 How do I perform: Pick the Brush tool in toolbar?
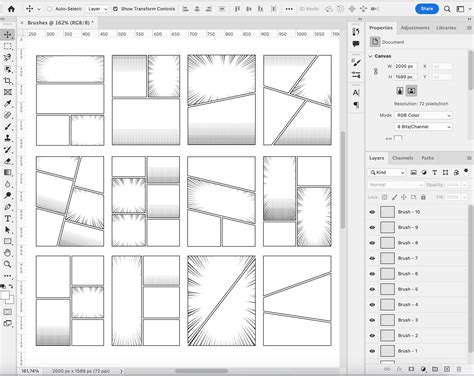[7, 127]
